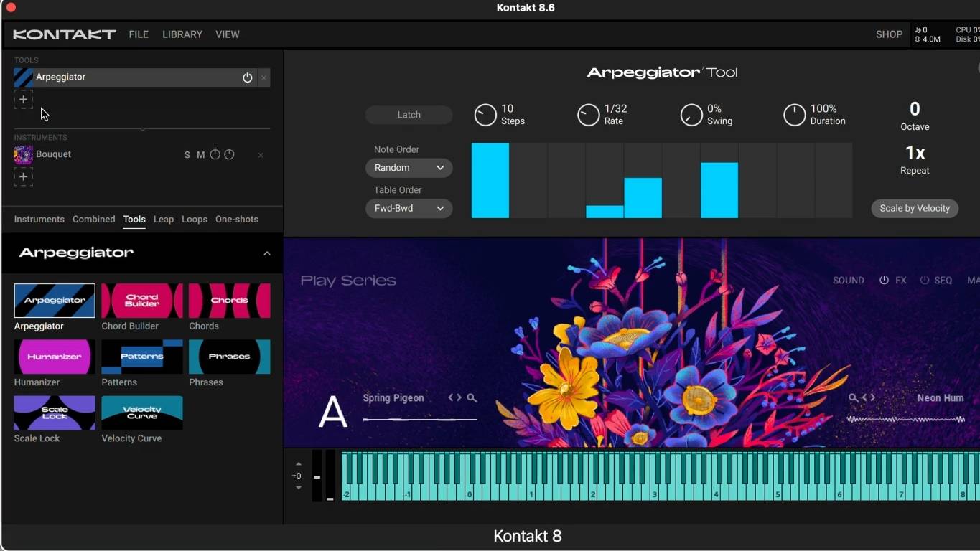Screen dimensions: 980x551
Task: Open the FILE menu
Action: pyautogui.click(x=139, y=34)
